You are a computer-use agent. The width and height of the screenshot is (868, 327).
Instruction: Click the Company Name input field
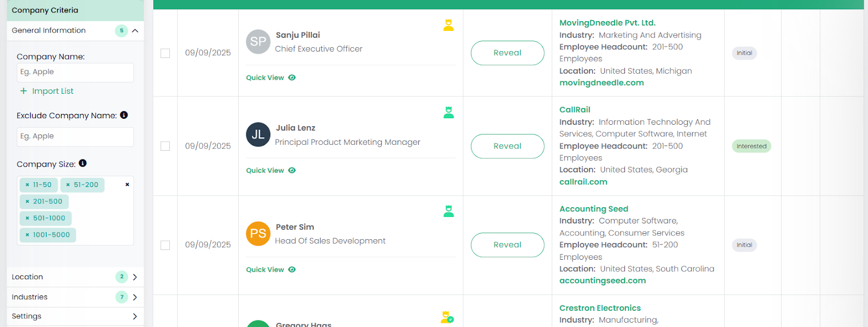(x=75, y=72)
